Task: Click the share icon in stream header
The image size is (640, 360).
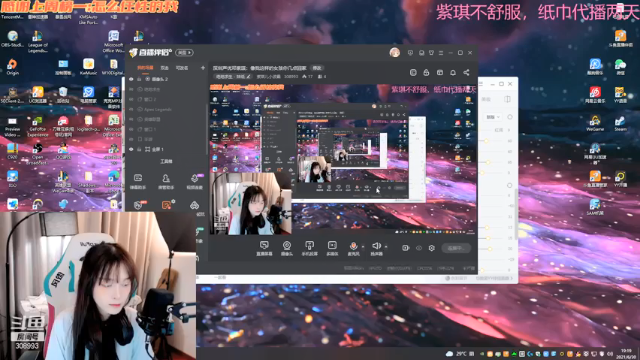Action: [466, 72]
